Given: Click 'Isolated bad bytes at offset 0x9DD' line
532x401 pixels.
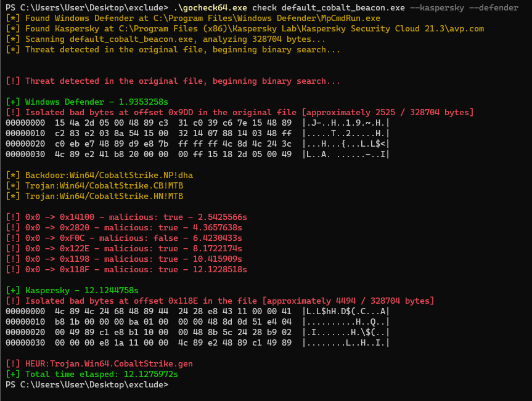Looking at the screenshot, I should point(240,113).
